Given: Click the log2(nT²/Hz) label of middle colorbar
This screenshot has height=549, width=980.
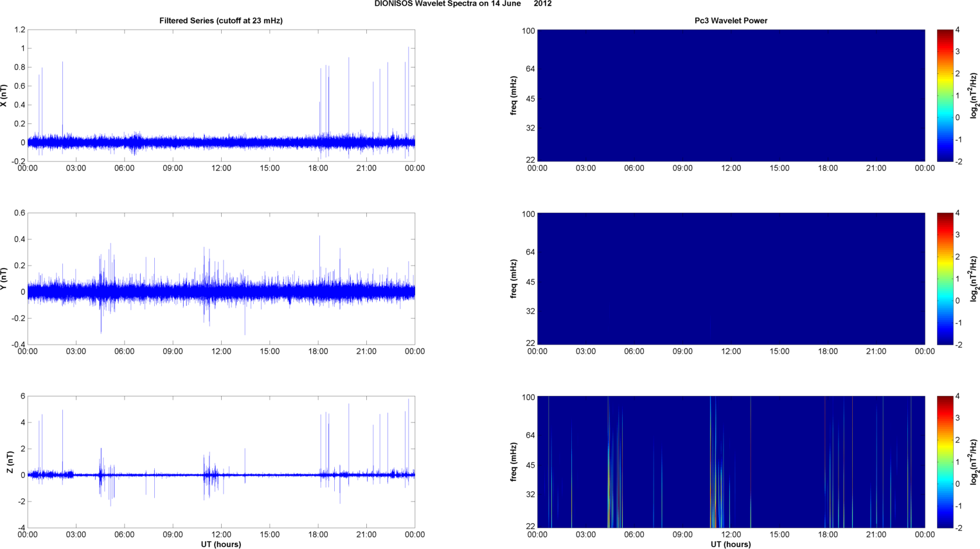Looking at the screenshot, I should pyautogui.click(x=974, y=278).
